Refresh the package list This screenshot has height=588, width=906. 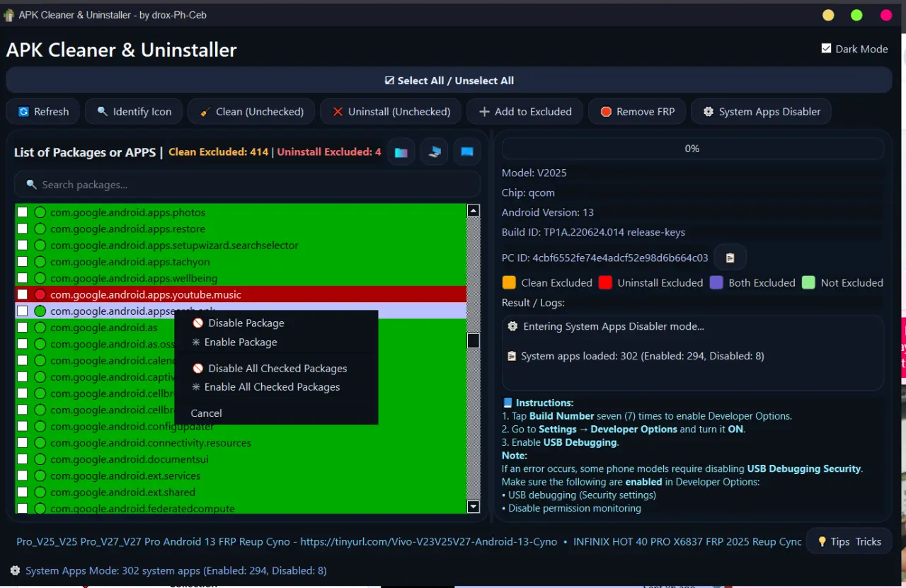[x=43, y=112]
